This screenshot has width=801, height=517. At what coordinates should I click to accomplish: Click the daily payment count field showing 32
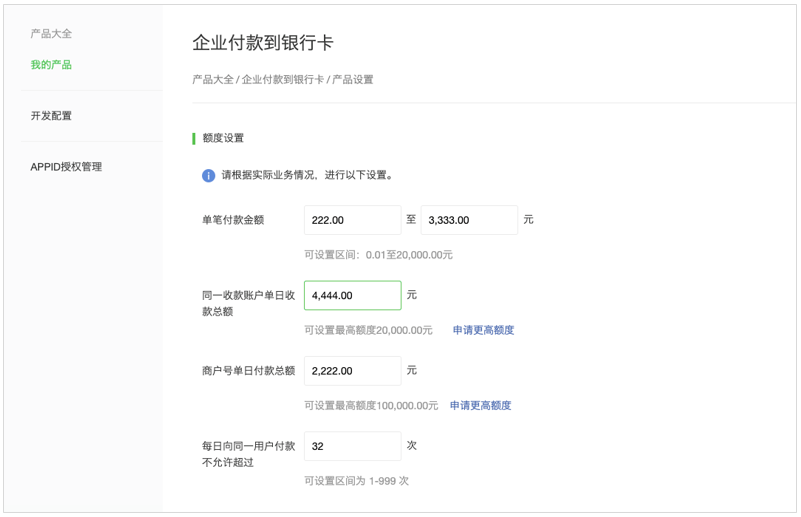tap(352, 446)
